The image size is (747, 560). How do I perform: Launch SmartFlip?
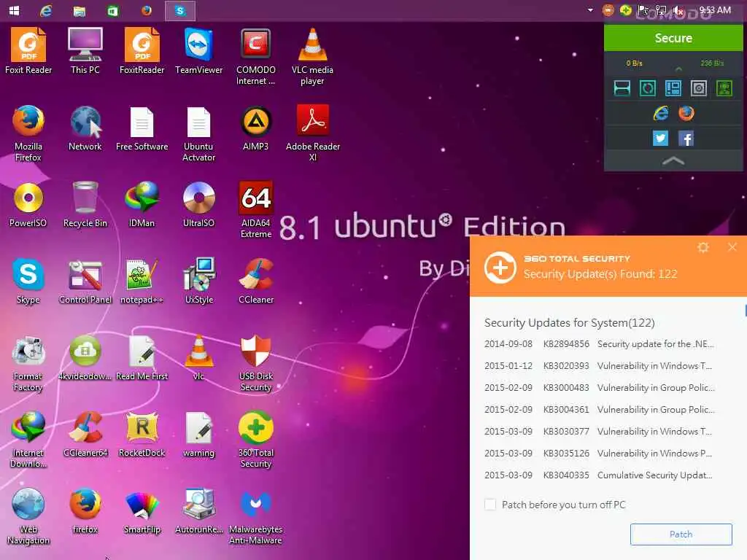point(142,511)
